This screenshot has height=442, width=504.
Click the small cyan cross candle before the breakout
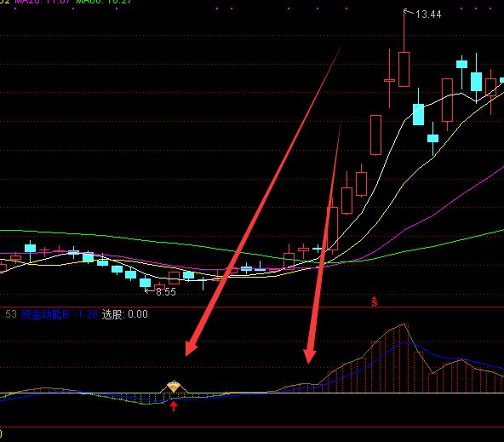point(318,249)
